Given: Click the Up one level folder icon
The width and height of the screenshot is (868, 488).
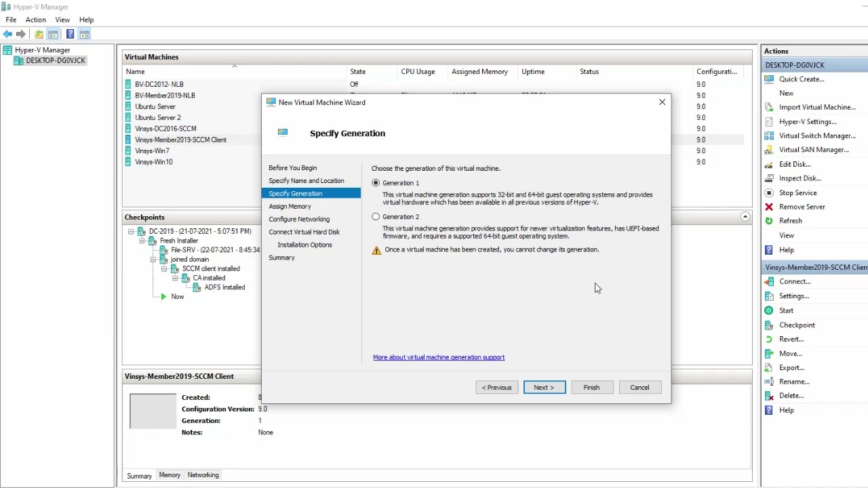Looking at the screenshot, I should point(39,34).
